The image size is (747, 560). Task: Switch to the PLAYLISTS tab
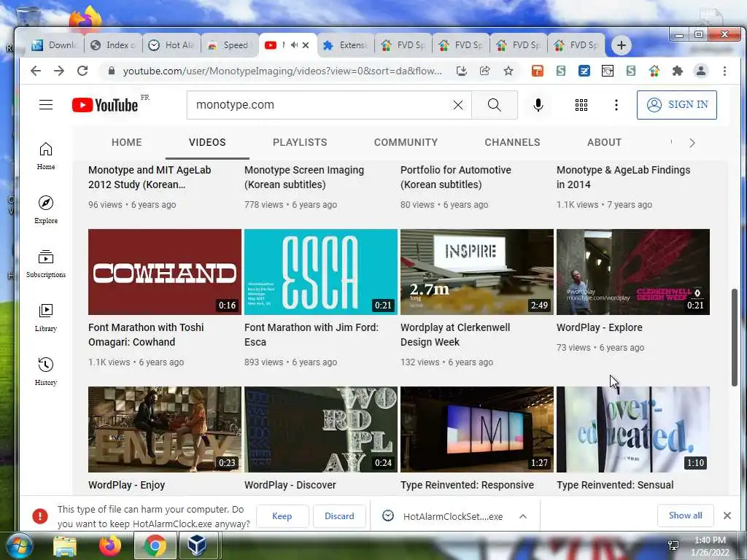(300, 142)
